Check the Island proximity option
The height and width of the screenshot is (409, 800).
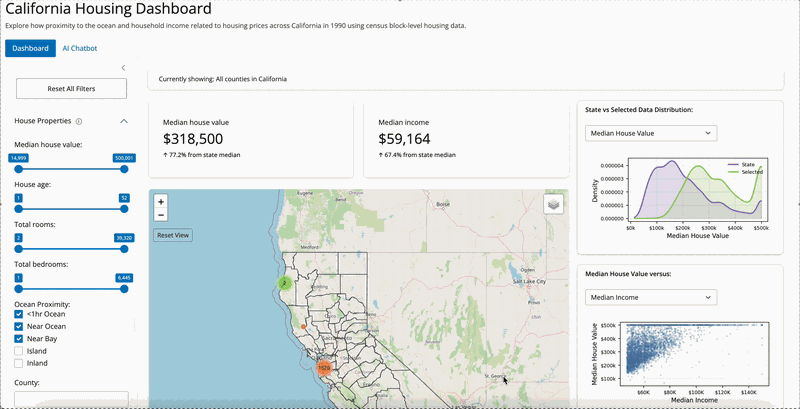coord(19,351)
